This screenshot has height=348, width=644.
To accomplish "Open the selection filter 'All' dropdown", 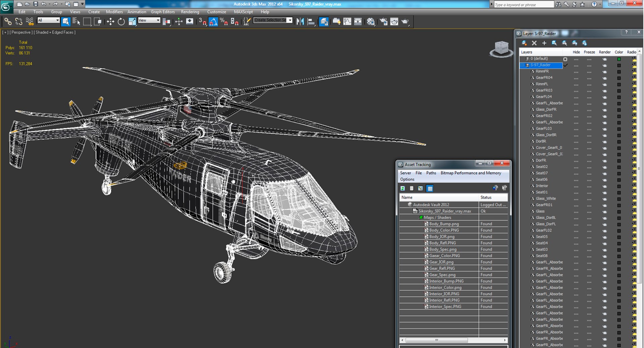I will click(48, 20).
